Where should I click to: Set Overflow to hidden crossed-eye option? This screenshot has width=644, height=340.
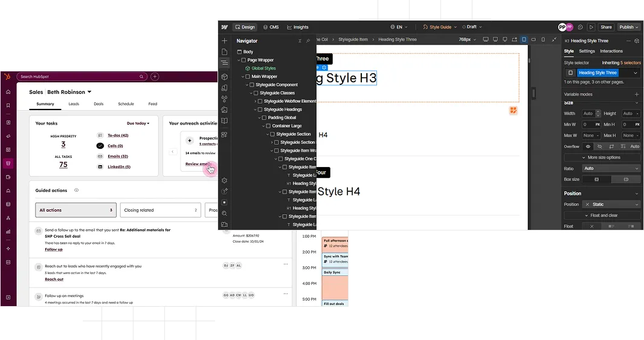tap(600, 146)
